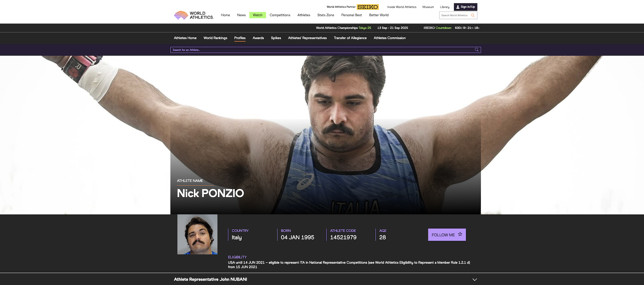Click Nick Ponzio's profile thumbnail photo
This screenshot has width=644, height=285.
tap(197, 234)
